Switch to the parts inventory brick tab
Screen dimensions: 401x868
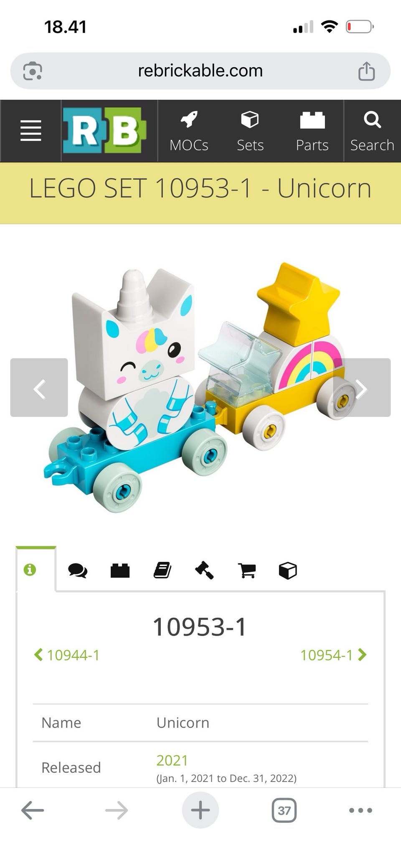tap(120, 571)
